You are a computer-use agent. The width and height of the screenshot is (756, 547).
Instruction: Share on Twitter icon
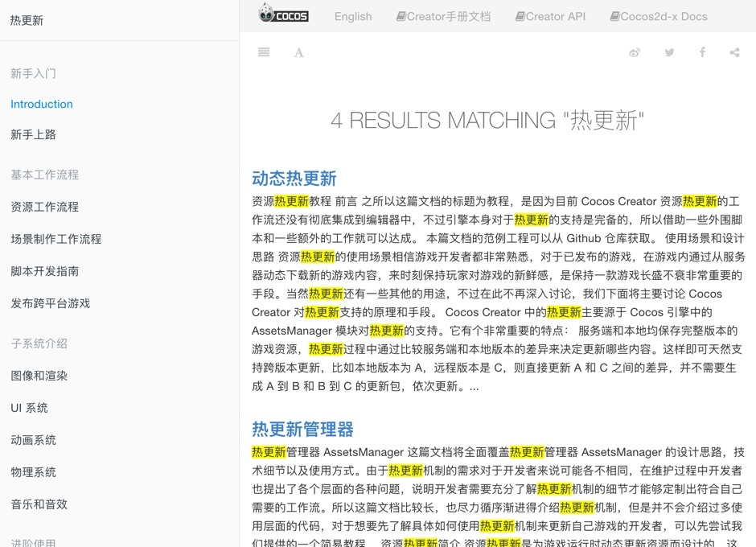point(669,52)
